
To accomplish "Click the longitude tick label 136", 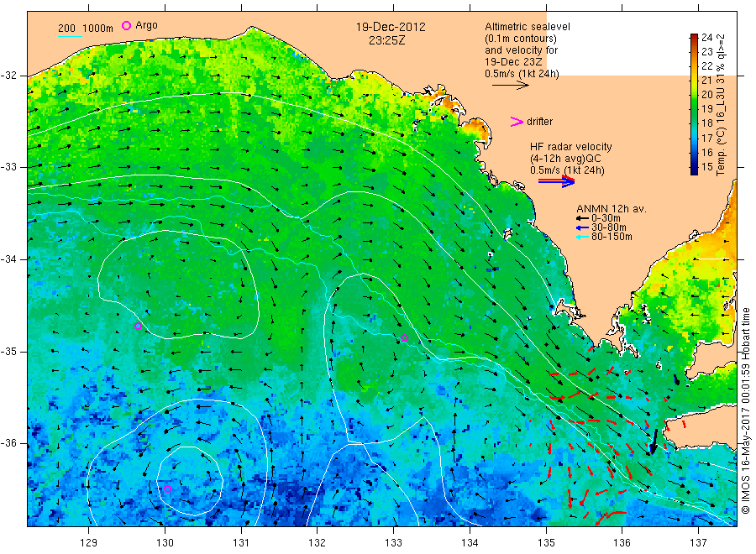I will [x=622, y=543].
